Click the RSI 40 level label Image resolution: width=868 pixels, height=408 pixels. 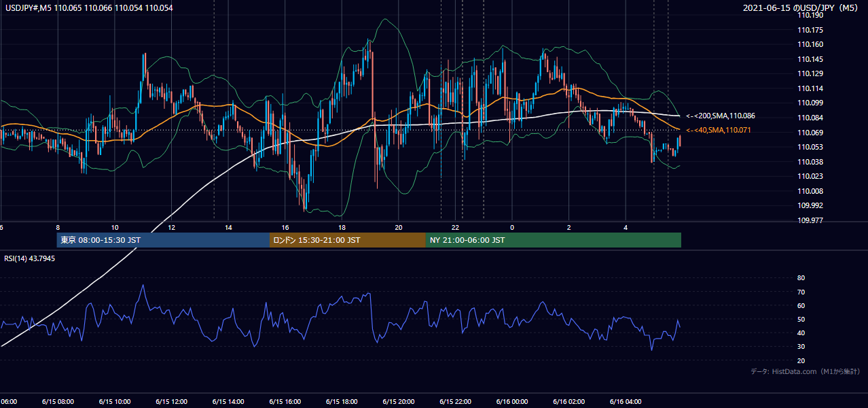tap(801, 333)
